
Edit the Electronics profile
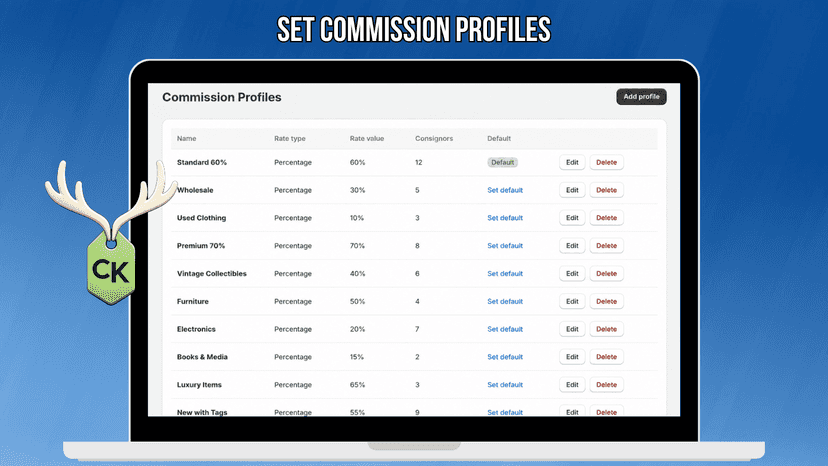[572, 329]
